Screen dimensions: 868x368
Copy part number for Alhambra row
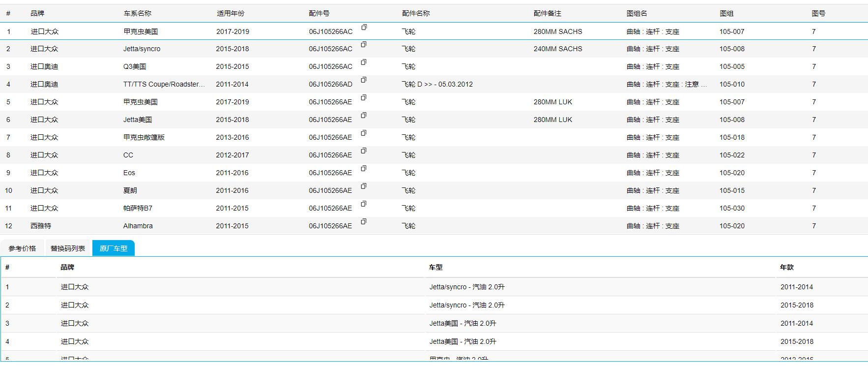(x=364, y=222)
